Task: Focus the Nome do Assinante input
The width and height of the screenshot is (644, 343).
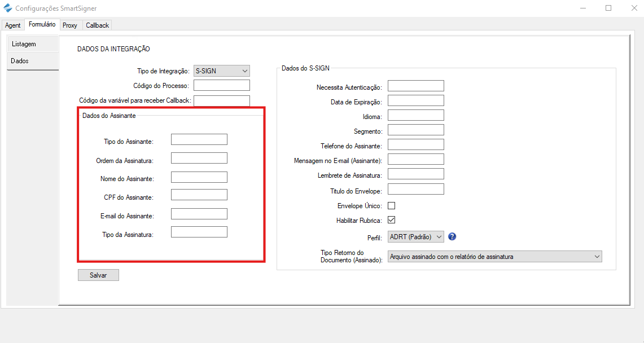Action: click(199, 178)
